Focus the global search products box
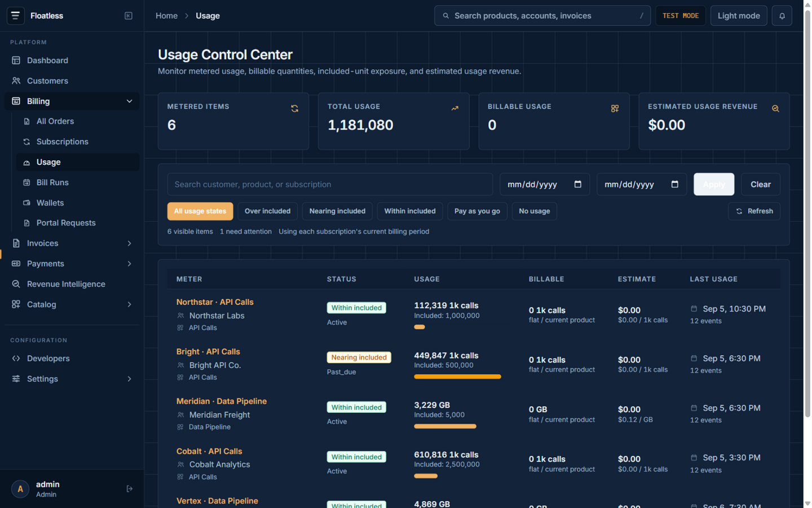 point(542,16)
